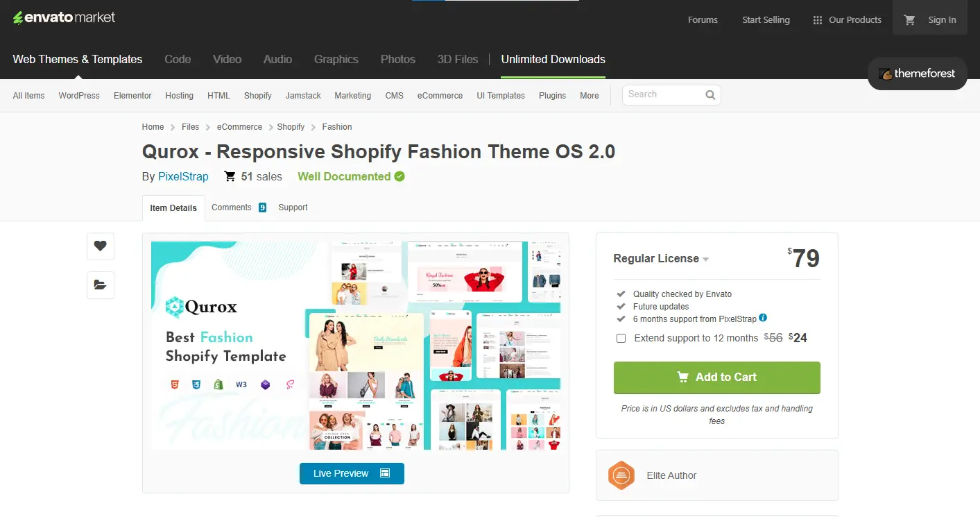Go to Shopify breadcrumb

(x=291, y=127)
